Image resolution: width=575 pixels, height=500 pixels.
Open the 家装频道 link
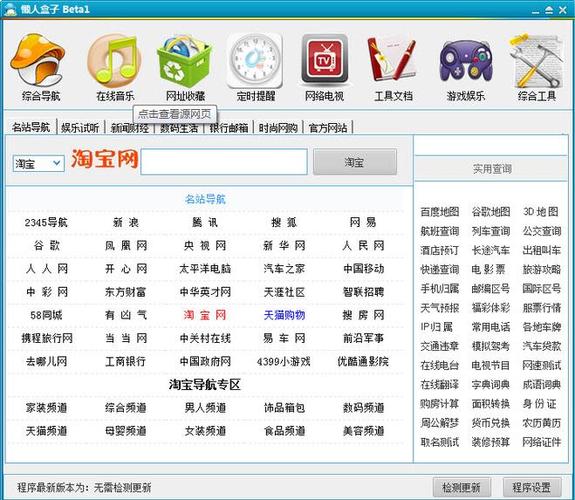coord(46,408)
